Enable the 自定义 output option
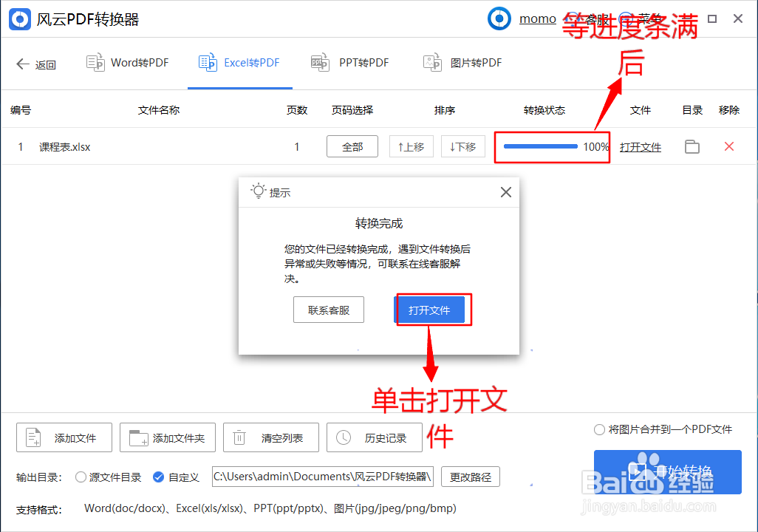Image resolution: width=758 pixels, height=532 pixels. (158, 477)
